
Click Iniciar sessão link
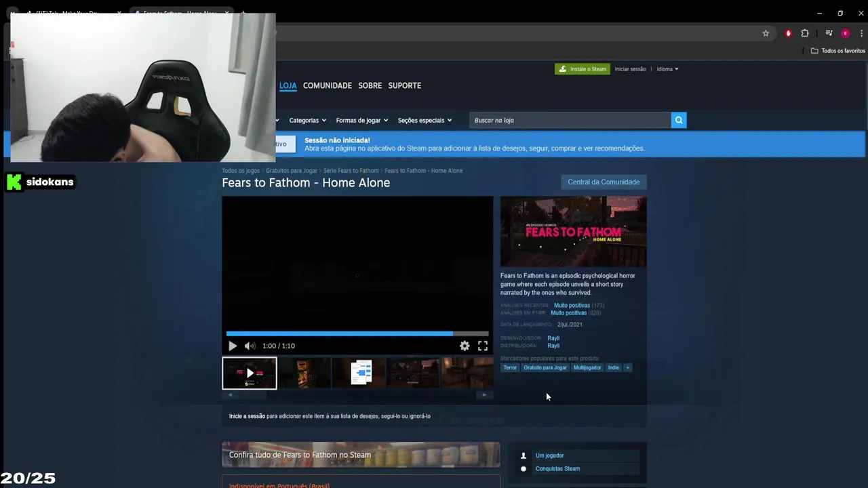pyautogui.click(x=630, y=69)
